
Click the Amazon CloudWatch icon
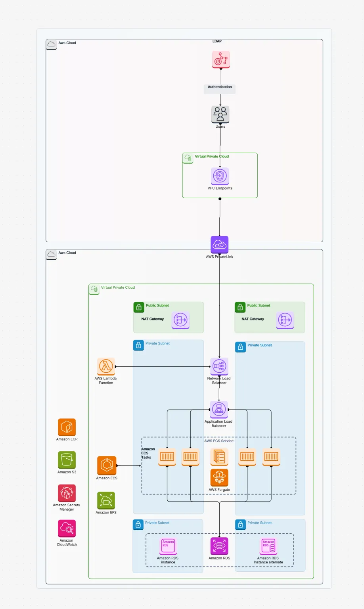coord(67,528)
